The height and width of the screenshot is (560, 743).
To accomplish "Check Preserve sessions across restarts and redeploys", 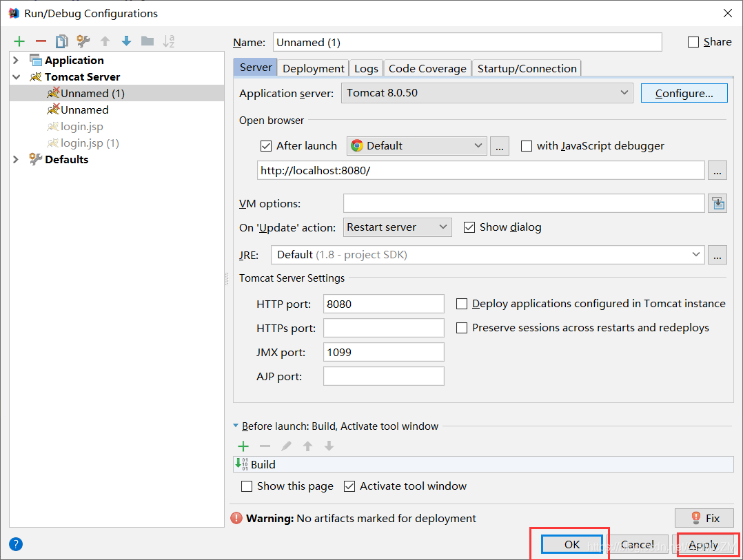I will [462, 328].
